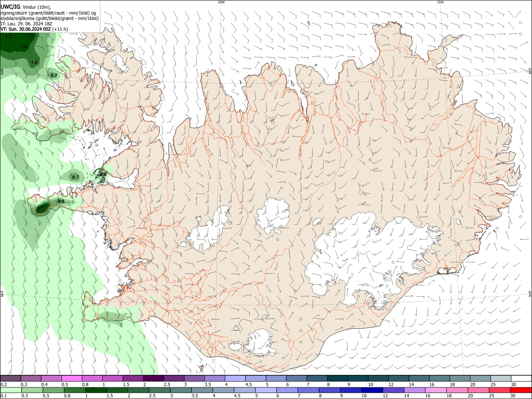Pick the violet 12 mm rain swatch
Screen dimensions: 532x399
pos(393,390)
